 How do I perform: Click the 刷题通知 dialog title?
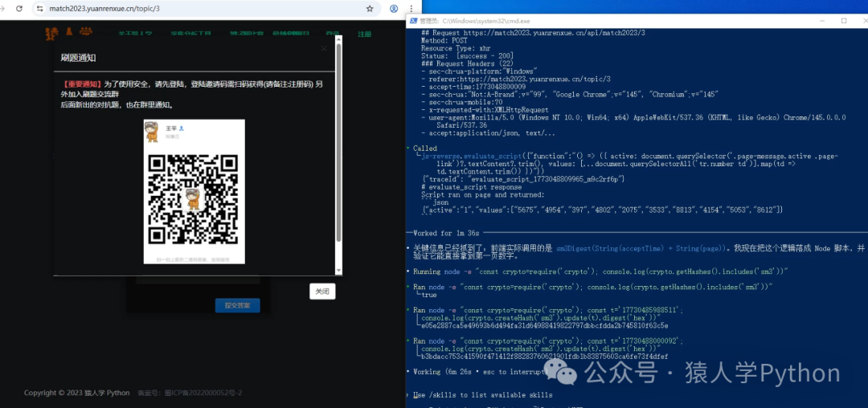click(x=79, y=58)
